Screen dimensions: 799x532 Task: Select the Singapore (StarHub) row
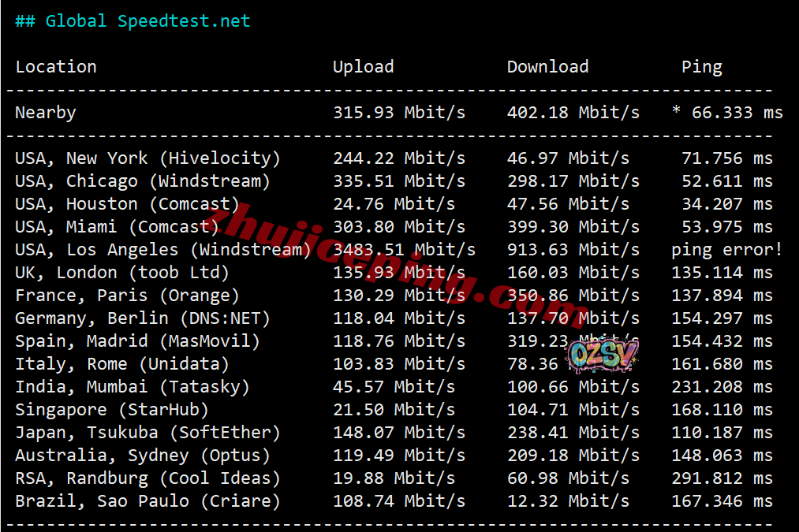point(394,410)
